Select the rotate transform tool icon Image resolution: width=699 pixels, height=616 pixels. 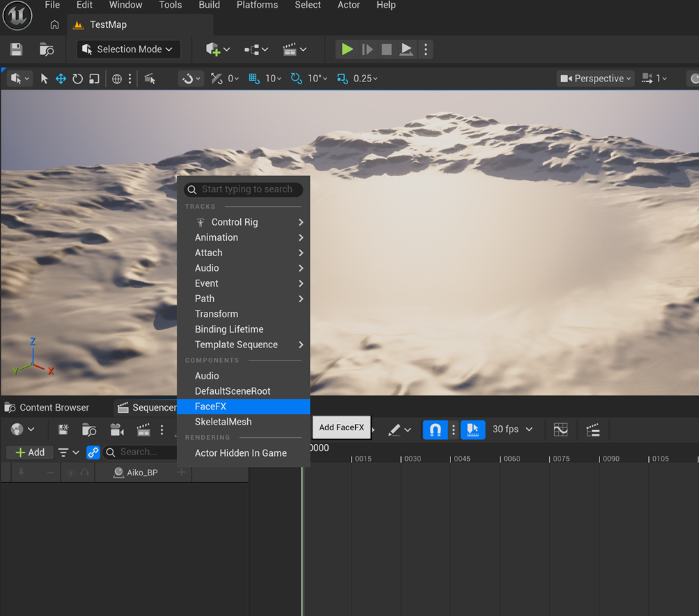[77, 79]
